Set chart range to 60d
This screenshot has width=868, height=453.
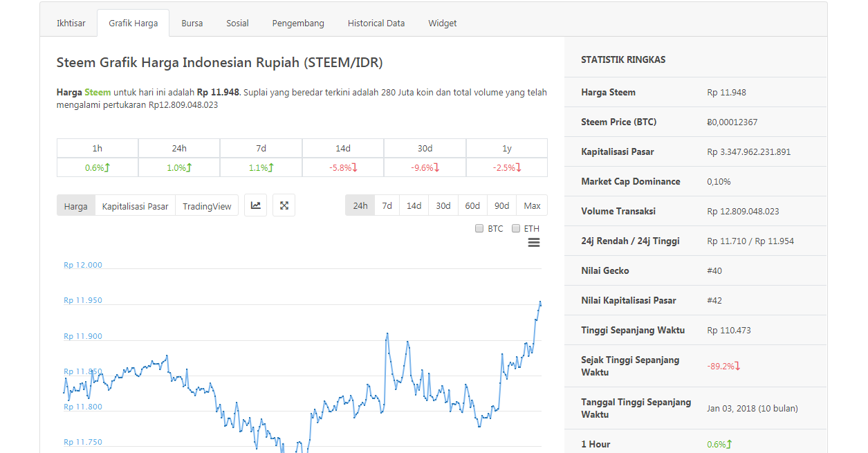coord(472,205)
